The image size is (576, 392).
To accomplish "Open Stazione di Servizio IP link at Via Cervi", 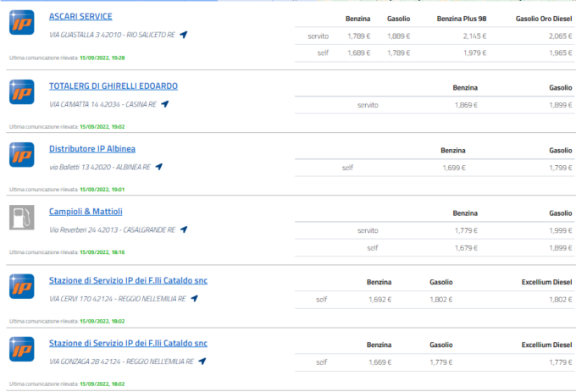I will 128,280.
